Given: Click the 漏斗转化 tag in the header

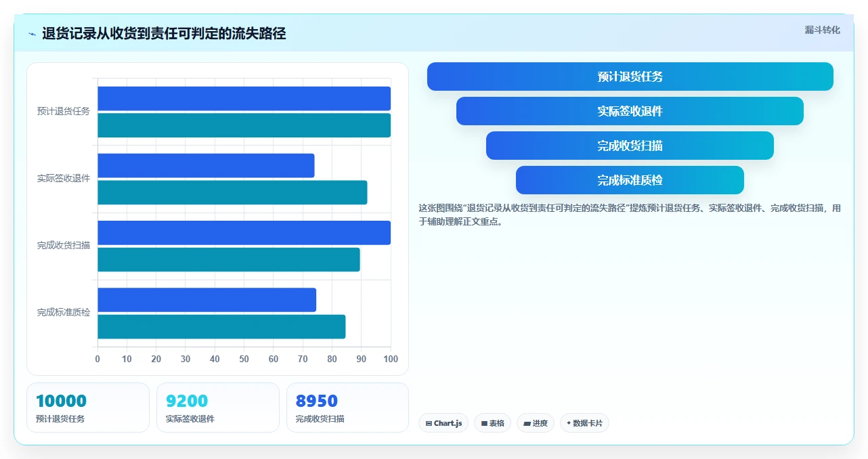Looking at the screenshot, I should (822, 30).
